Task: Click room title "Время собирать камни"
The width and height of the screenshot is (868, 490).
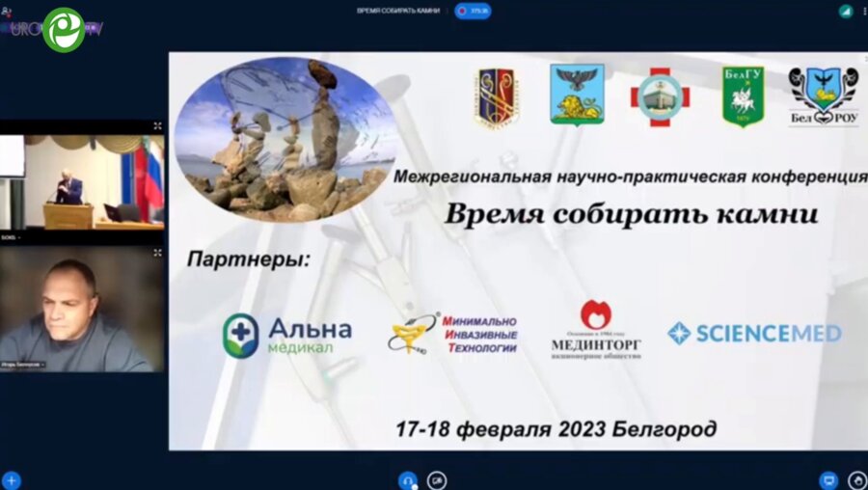Action: pyautogui.click(x=397, y=11)
